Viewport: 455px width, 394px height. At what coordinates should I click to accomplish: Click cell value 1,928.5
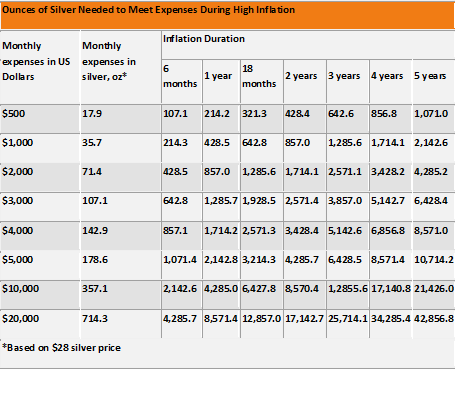coord(259,201)
